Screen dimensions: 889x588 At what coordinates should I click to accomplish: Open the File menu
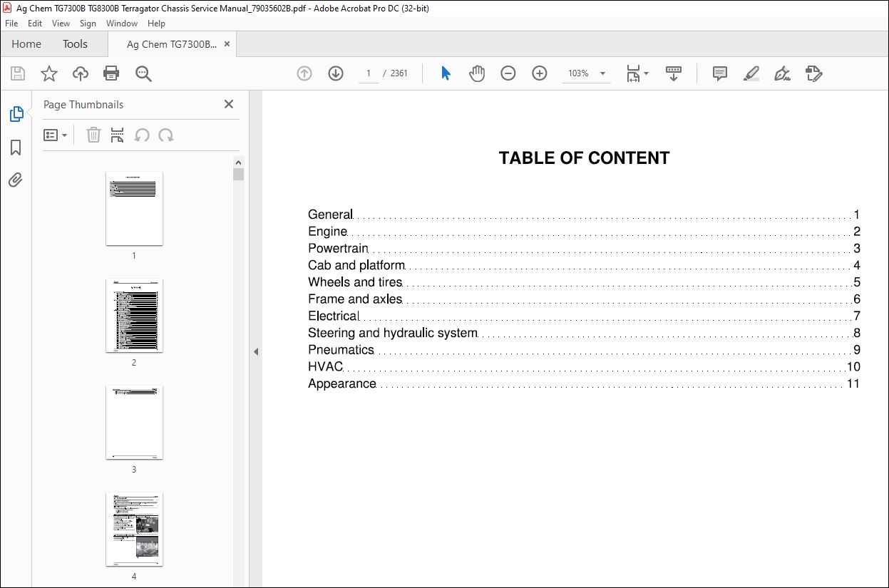point(11,24)
